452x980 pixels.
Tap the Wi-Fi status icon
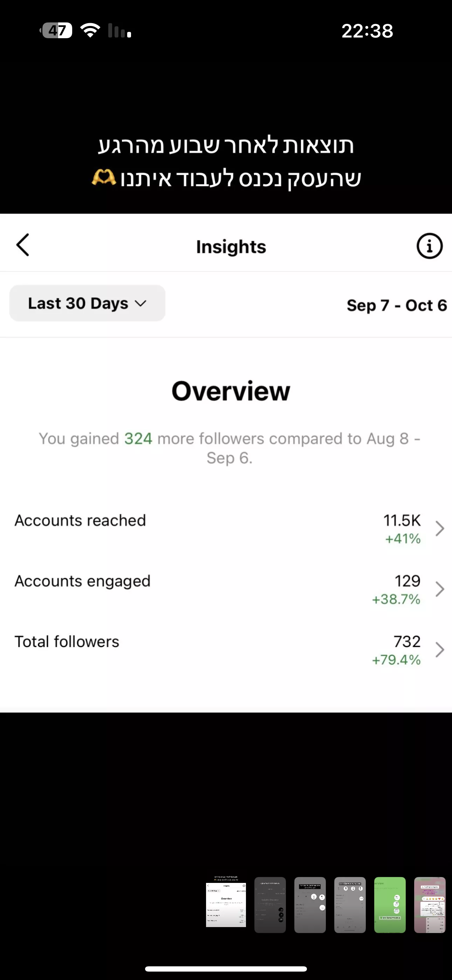pyautogui.click(x=90, y=30)
